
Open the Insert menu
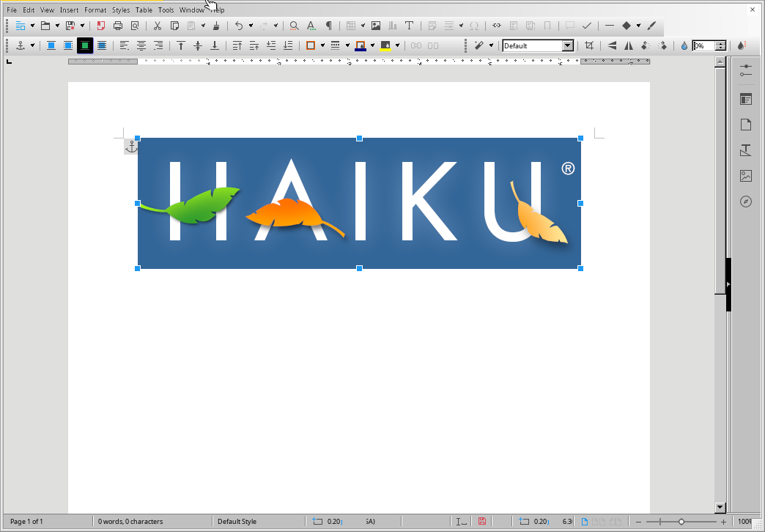point(70,10)
